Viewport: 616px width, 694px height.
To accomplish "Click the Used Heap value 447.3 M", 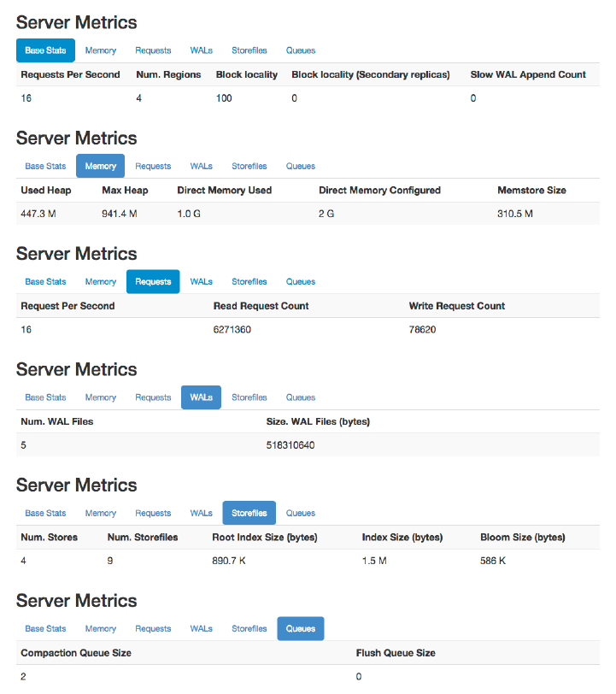I will (x=38, y=214).
